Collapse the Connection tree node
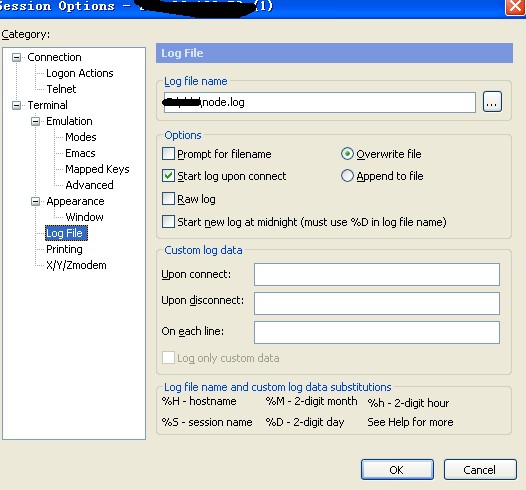 (16, 57)
